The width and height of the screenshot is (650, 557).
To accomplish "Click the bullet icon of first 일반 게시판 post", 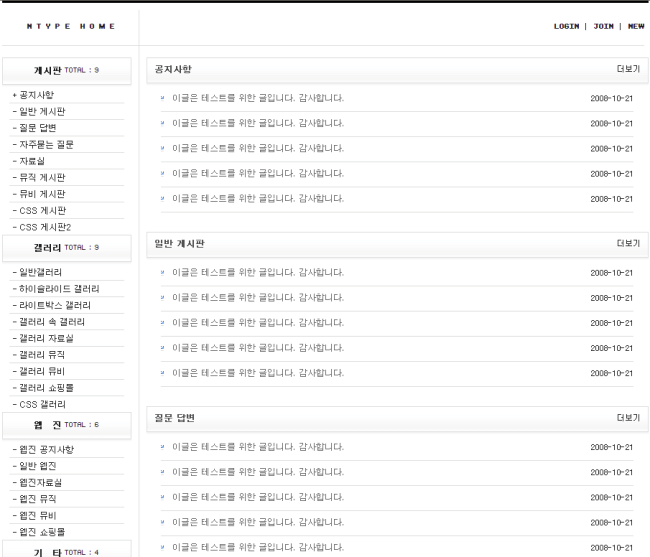I will 162,272.
